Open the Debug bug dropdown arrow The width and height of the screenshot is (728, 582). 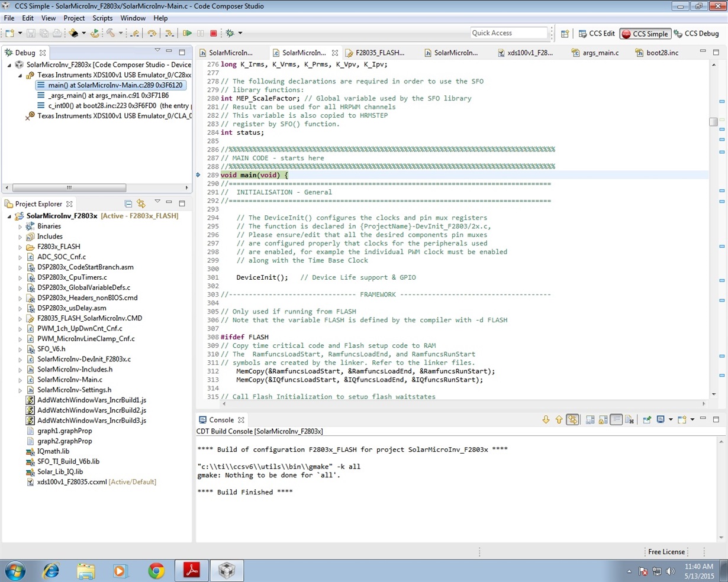[x=240, y=33]
